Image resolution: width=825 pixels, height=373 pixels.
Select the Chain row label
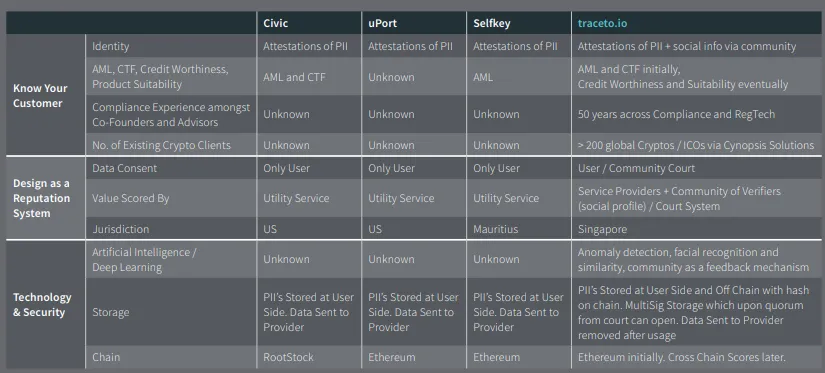(106, 357)
